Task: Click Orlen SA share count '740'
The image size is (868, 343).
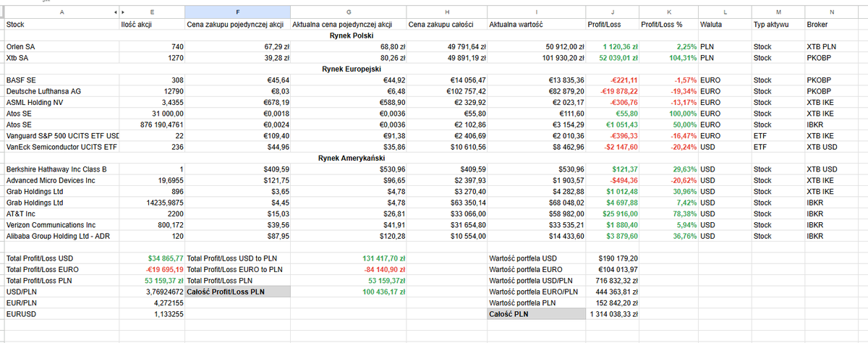Action: [x=152, y=46]
